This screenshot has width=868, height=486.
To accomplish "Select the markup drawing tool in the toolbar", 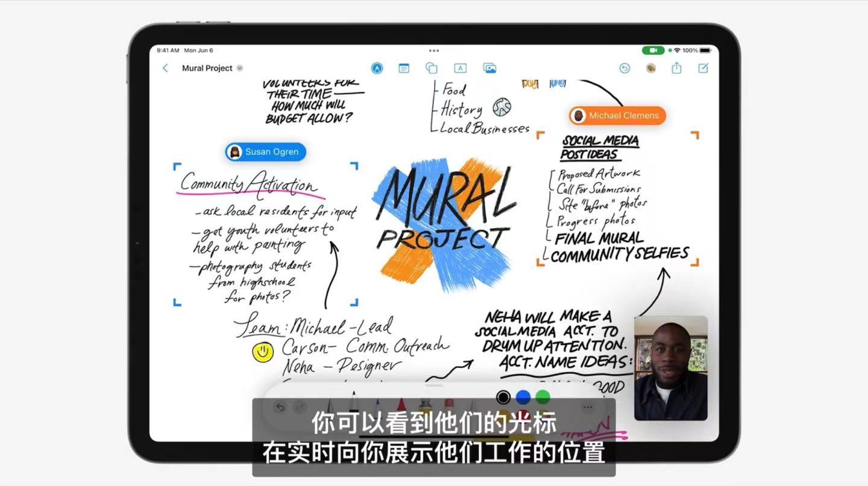I will [377, 68].
